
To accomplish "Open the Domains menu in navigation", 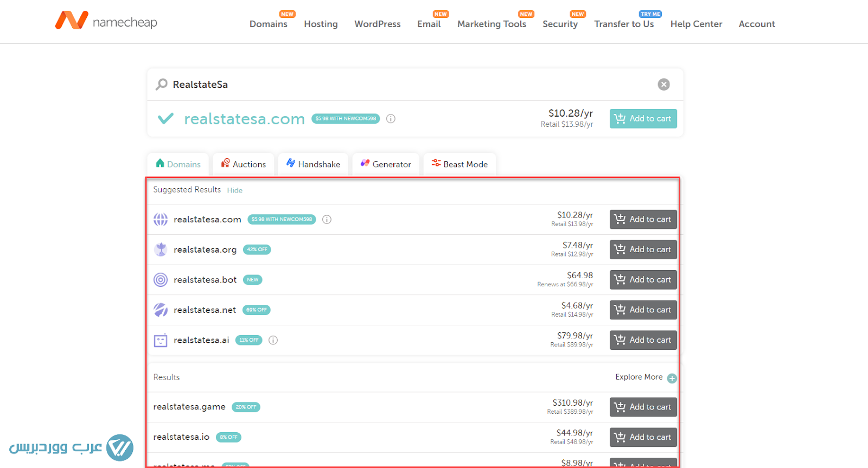I will 268,24.
